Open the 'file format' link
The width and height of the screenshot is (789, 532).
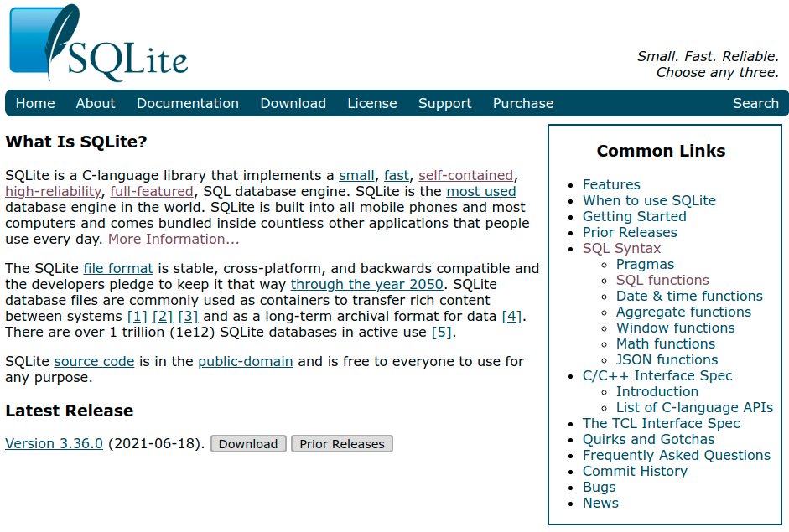[x=118, y=269]
